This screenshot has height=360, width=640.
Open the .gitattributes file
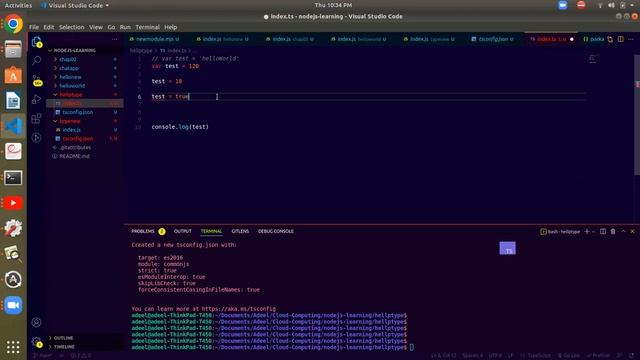point(75,147)
